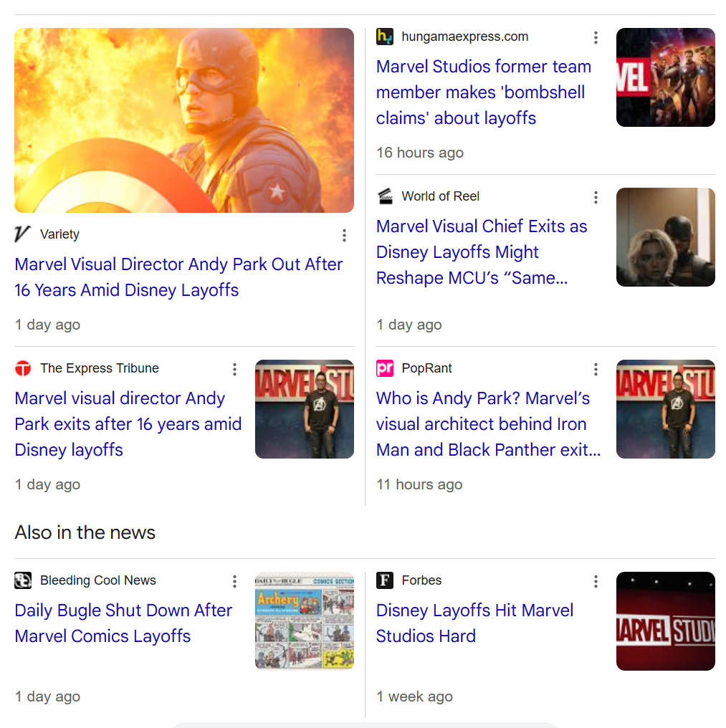This screenshot has width=726, height=728.
Task: Click the Express Tribune Andy Park thumbnail
Action: tap(305, 409)
